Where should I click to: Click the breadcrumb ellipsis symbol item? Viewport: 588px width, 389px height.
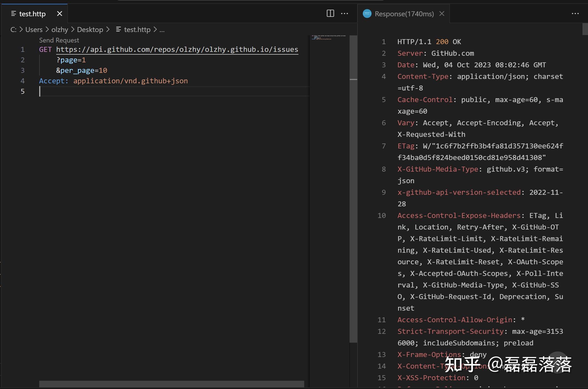tap(162, 30)
